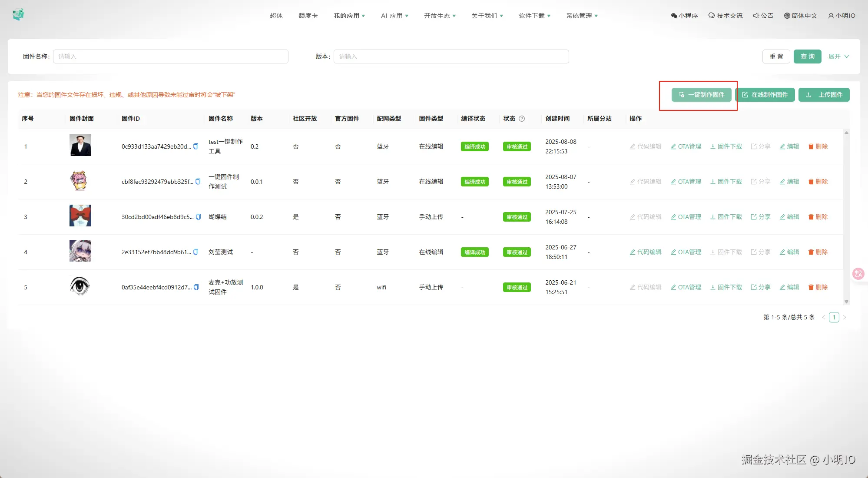Go to 额度卡 menu item

tap(308, 16)
